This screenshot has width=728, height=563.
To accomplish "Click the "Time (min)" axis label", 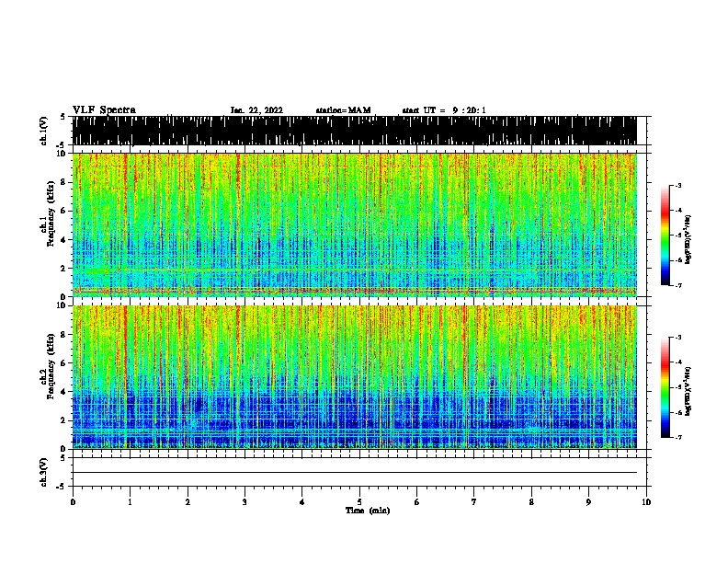I will [x=368, y=511].
